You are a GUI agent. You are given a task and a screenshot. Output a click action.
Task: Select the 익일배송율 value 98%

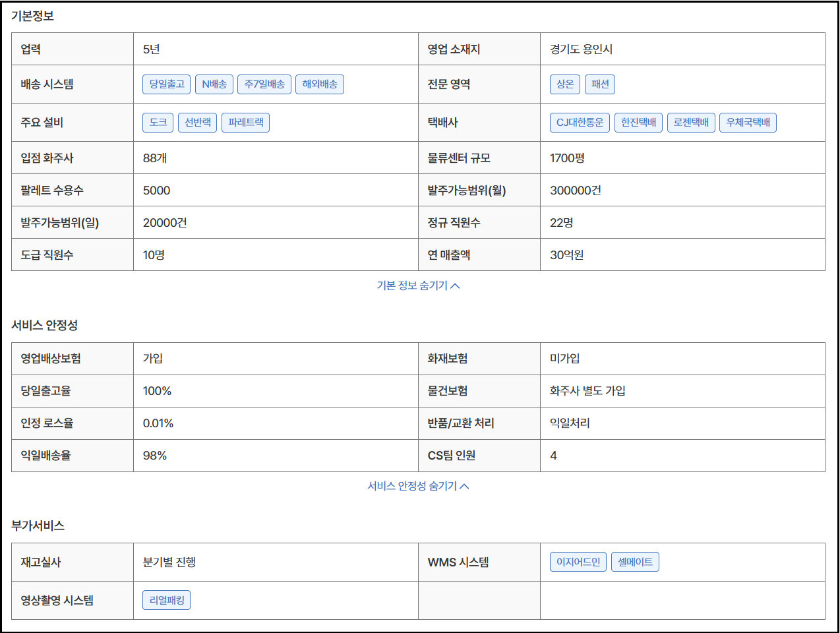pyautogui.click(x=155, y=456)
